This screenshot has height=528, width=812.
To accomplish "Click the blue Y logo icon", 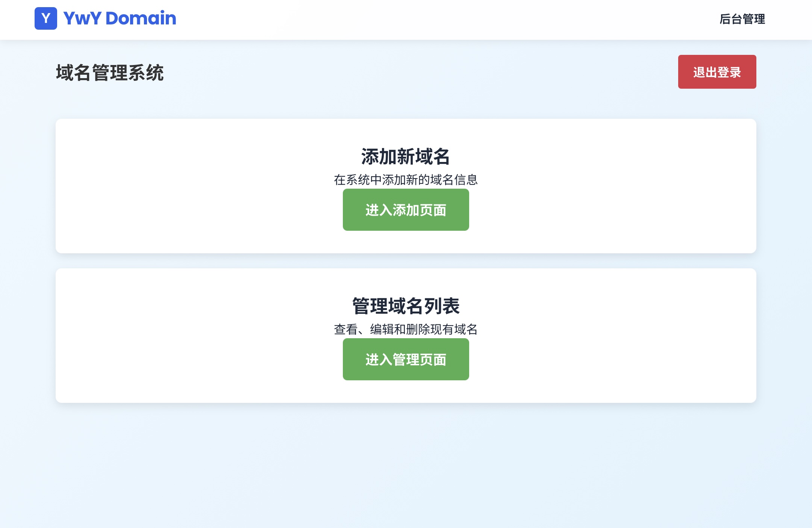I will click(x=46, y=18).
